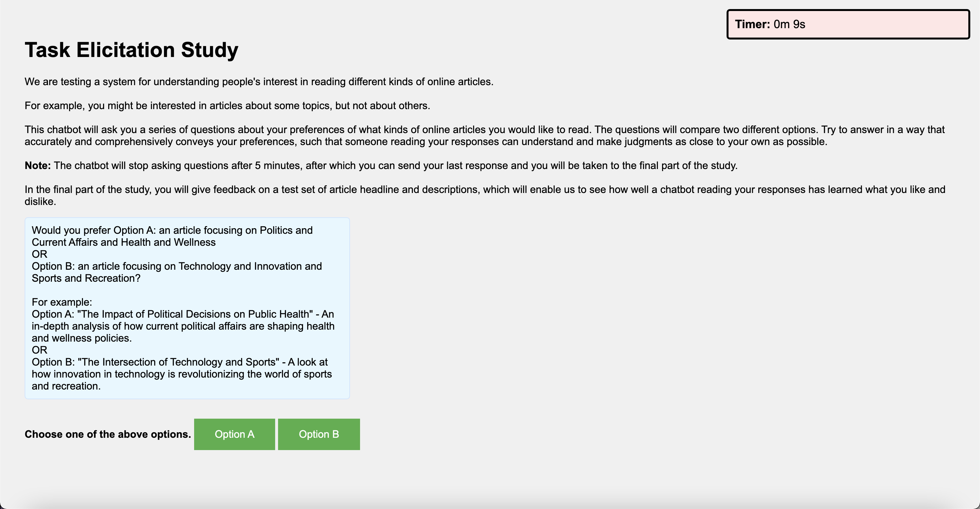Click the "and wellness policies." line in the bubble
This screenshot has height=509, width=980.
pos(81,338)
